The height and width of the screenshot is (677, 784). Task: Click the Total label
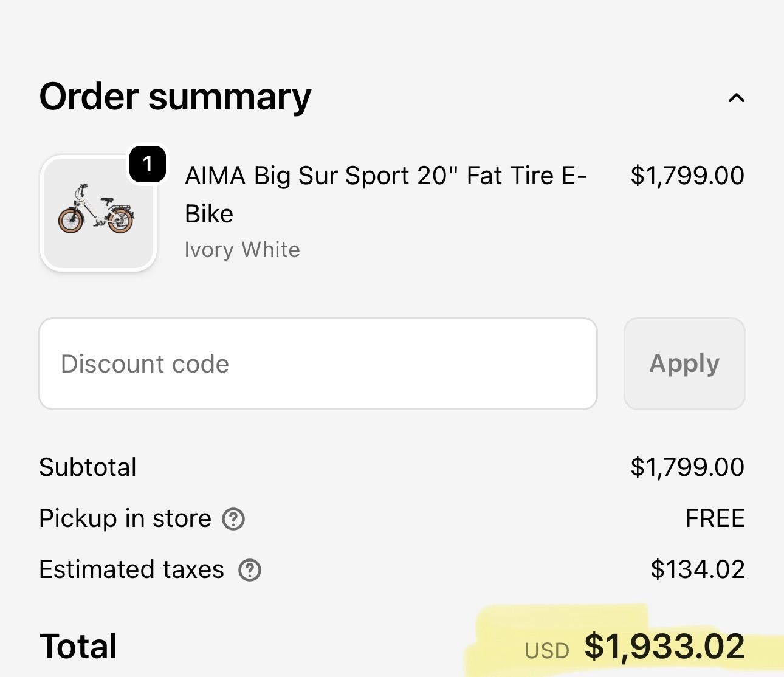click(78, 645)
